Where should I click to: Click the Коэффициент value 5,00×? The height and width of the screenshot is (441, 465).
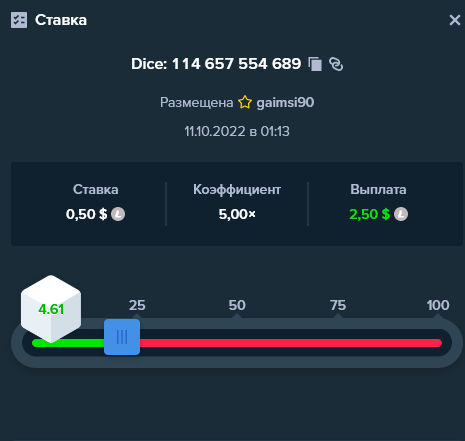coord(237,214)
